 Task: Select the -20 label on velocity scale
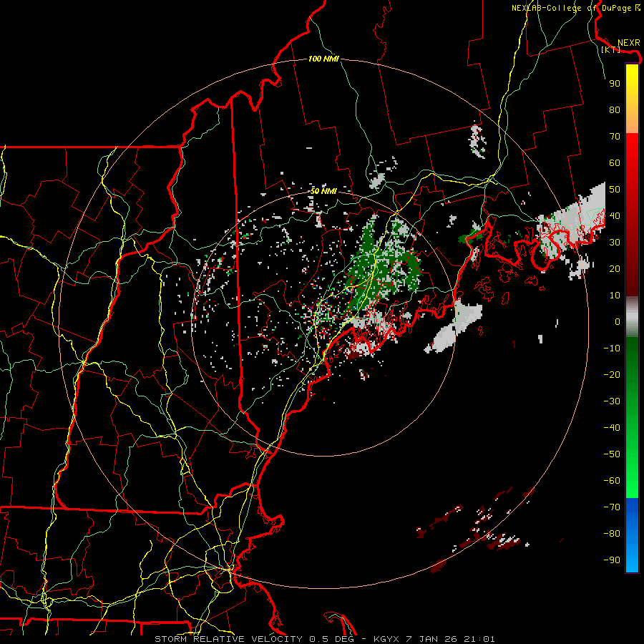click(x=612, y=374)
